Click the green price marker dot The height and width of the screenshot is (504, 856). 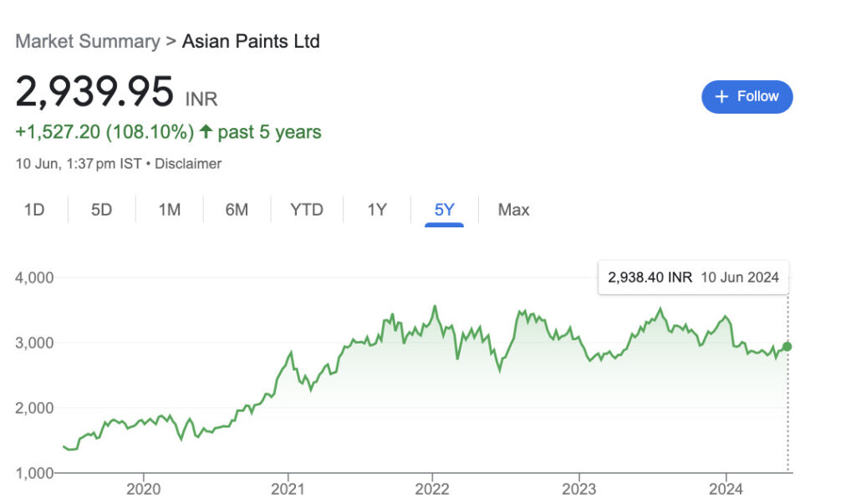[787, 344]
